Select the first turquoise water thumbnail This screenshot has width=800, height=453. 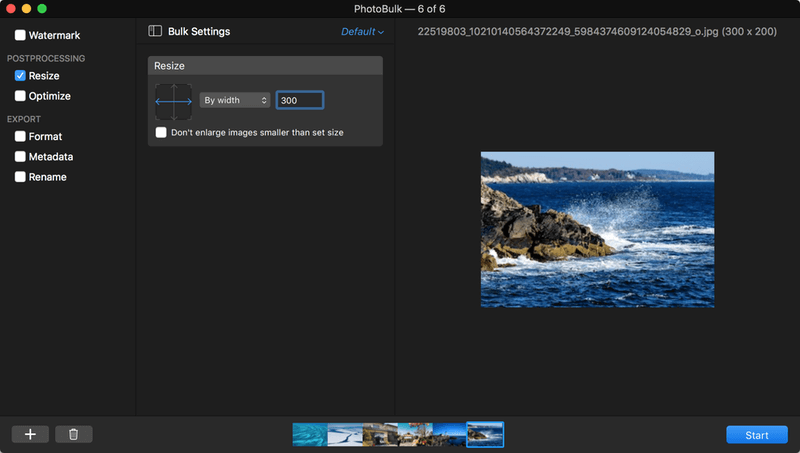tap(310, 435)
